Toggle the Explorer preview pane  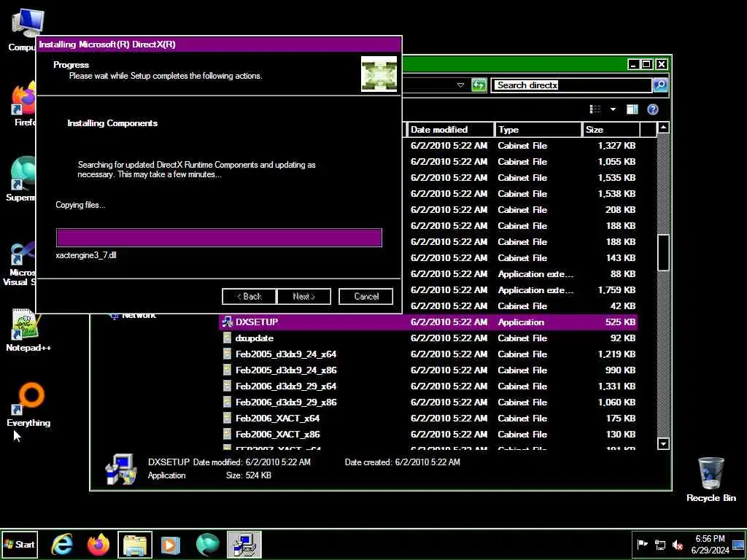coord(632,109)
